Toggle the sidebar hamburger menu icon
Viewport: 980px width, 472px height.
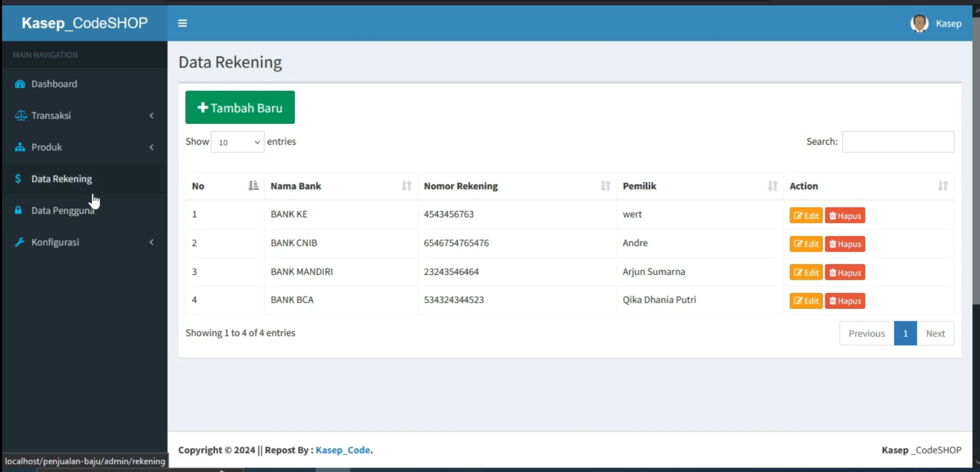pos(183,23)
